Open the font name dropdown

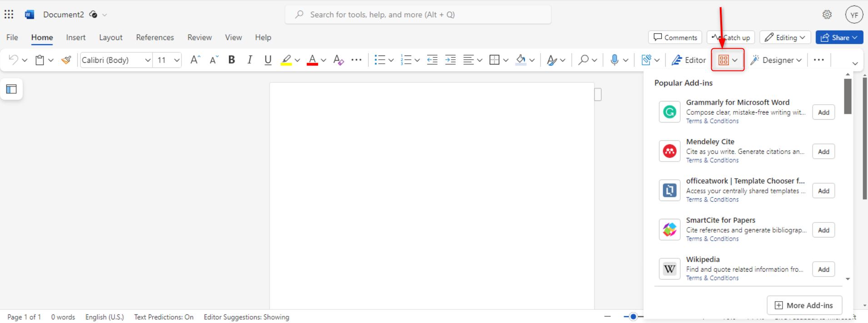point(147,60)
